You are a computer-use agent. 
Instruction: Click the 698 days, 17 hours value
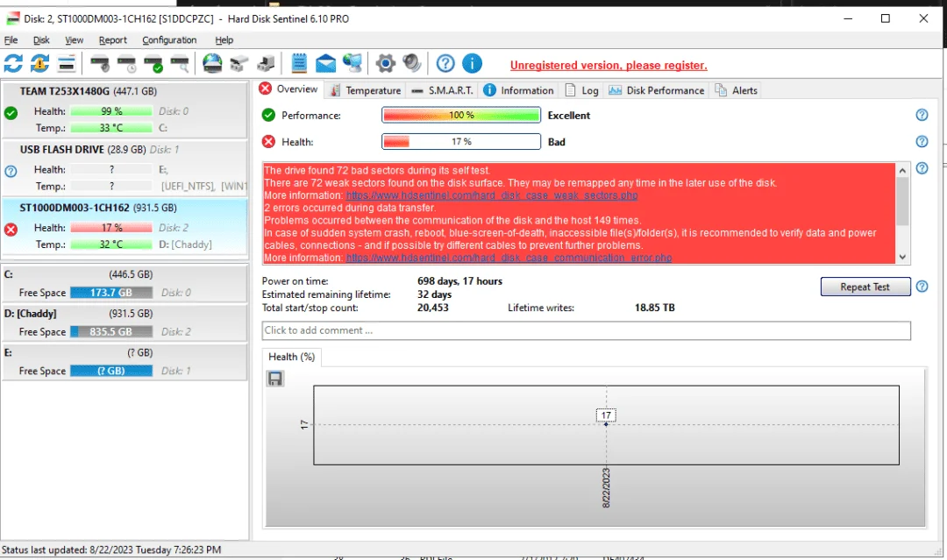(459, 281)
